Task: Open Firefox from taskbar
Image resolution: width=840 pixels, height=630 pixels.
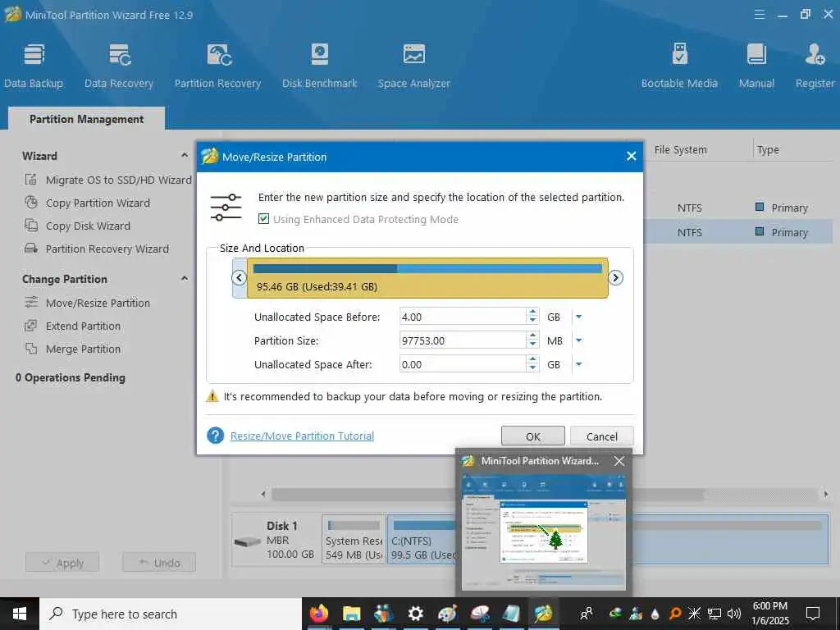Action: 319,614
